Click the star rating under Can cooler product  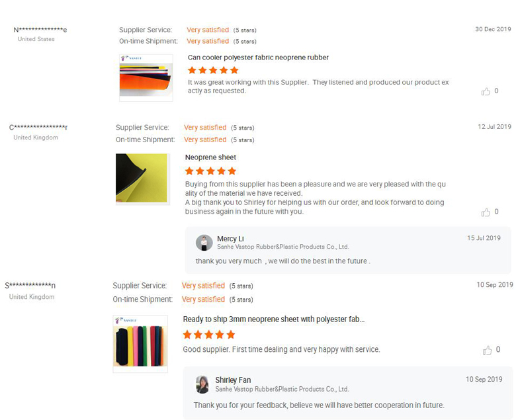click(213, 70)
